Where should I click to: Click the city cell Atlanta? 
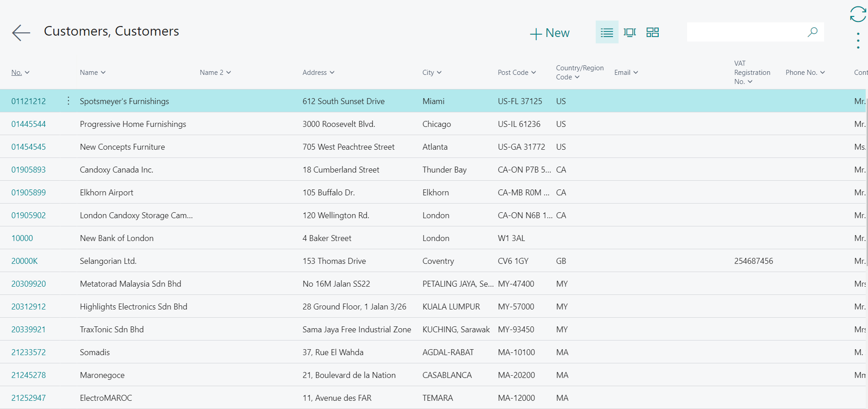pos(435,147)
